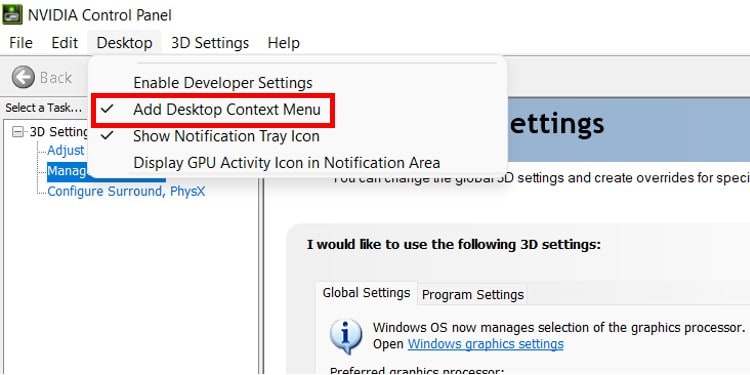Click the NVIDIA Control Panel title bar icon
Viewport: 750px width, 375px height.
click(x=12, y=15)
